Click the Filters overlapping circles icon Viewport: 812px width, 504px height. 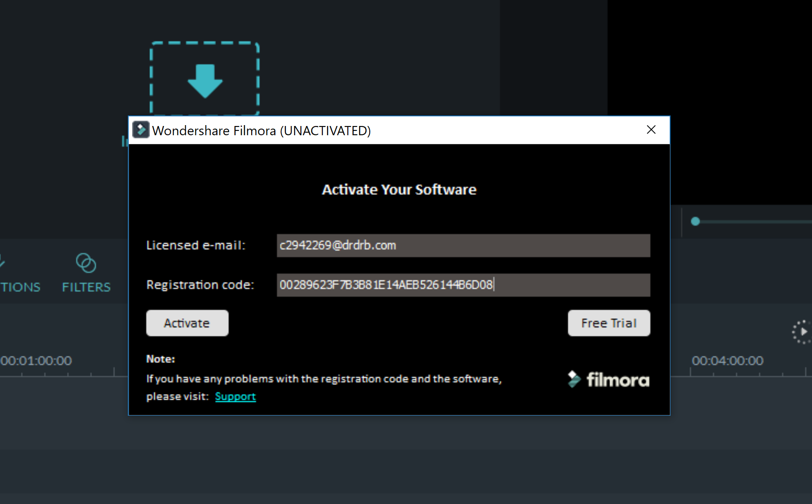tap(86, 263)
